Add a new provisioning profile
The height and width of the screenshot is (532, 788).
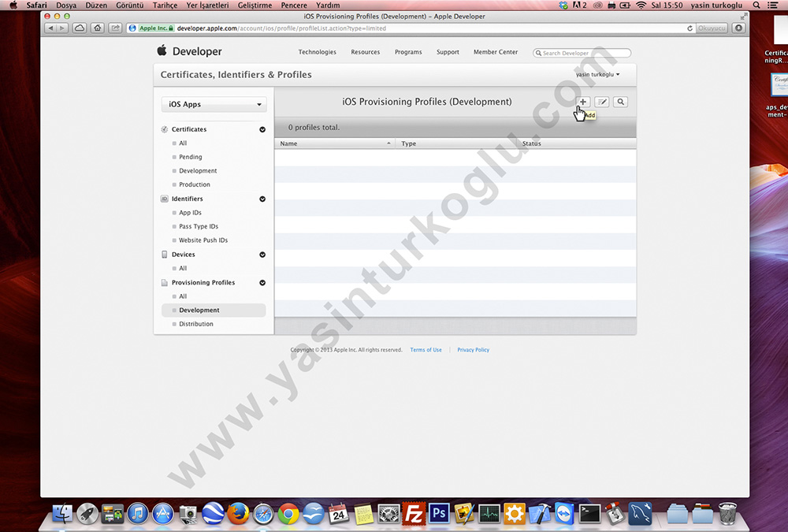click(x=583, y=102)
